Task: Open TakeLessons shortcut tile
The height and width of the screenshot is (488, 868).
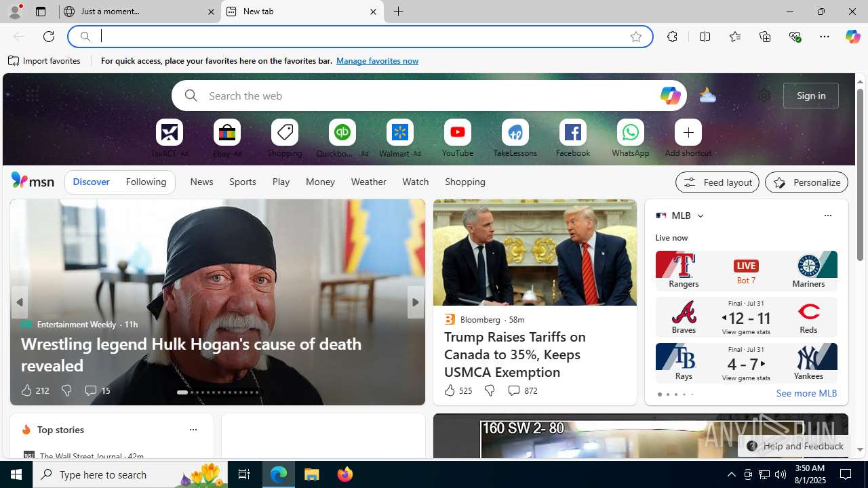Action: [x=515, y=138]
